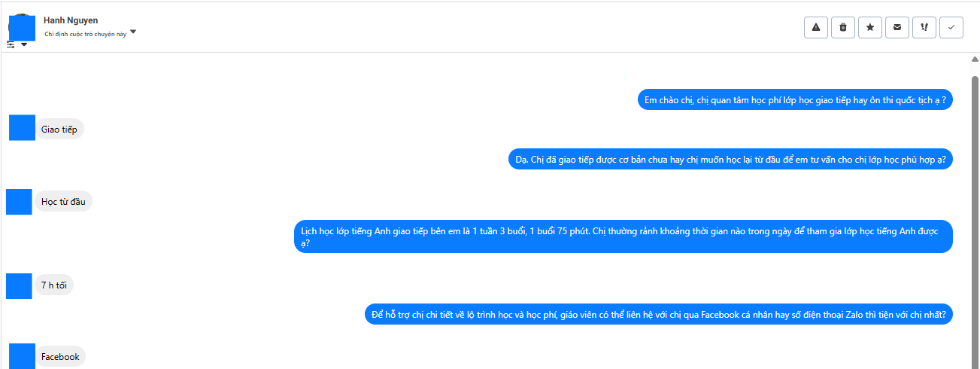Mark conversation done with the checkmark

[x=951, y=27]
